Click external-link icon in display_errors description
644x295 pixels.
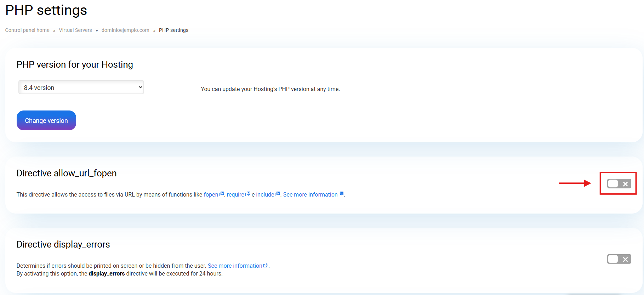[x=266, y=265]
